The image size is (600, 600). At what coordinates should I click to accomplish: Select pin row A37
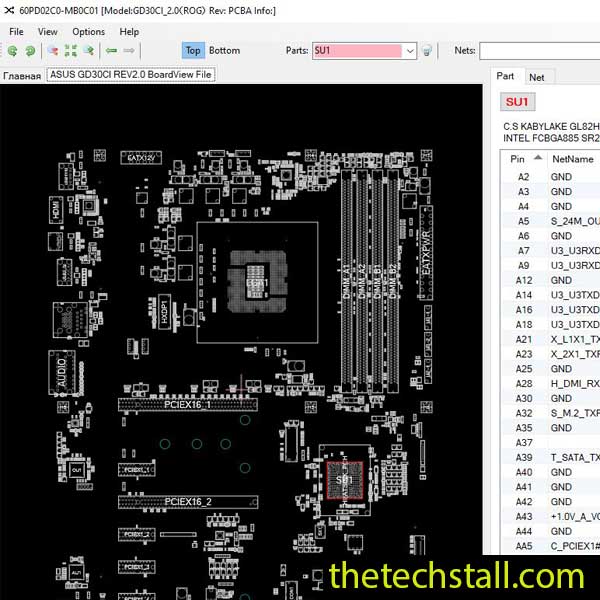550,443
